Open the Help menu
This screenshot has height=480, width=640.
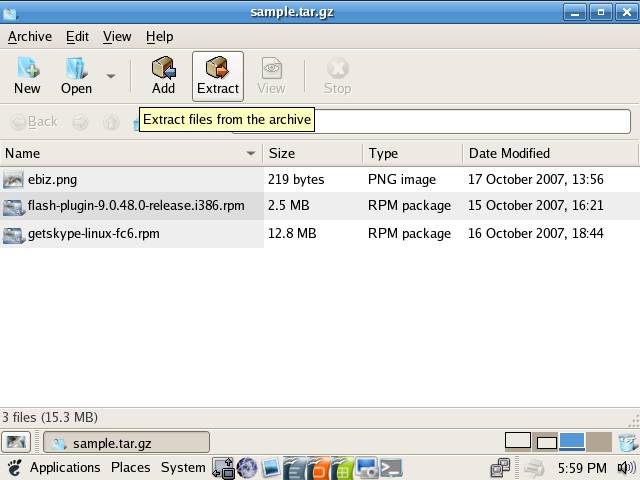159,36
